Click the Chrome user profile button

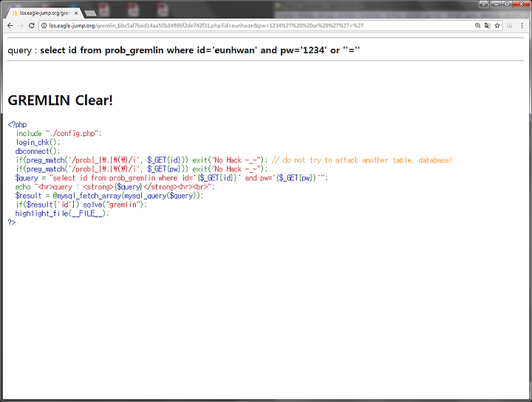point(483,4)
